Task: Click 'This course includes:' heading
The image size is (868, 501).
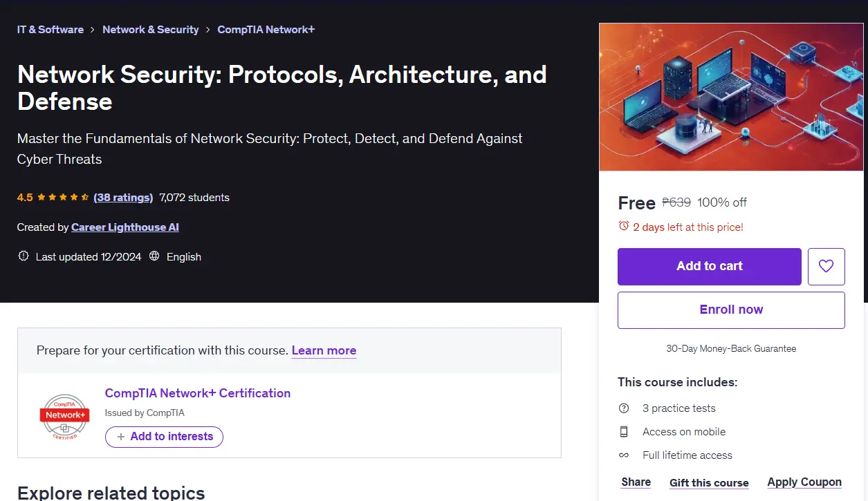Action: pos(678,382)
